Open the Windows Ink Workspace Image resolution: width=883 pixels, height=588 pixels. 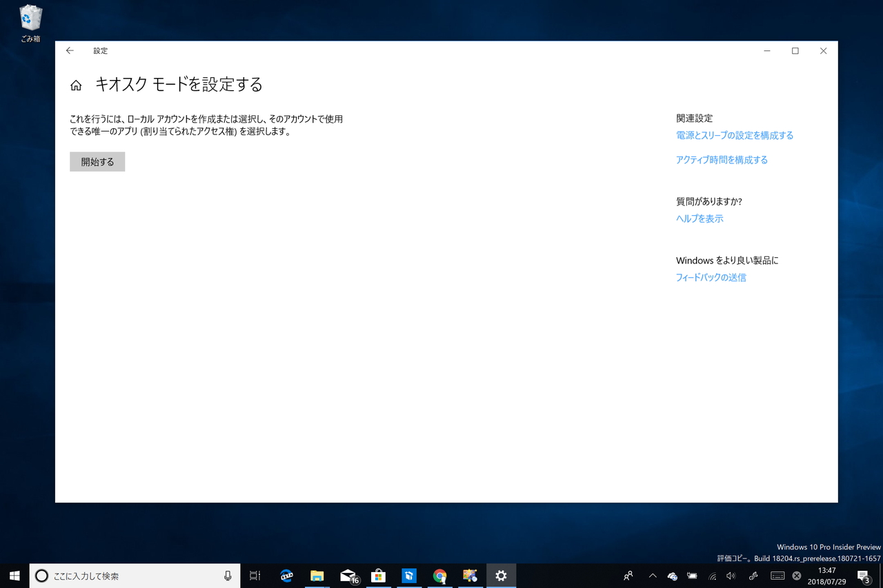(753, 576)
